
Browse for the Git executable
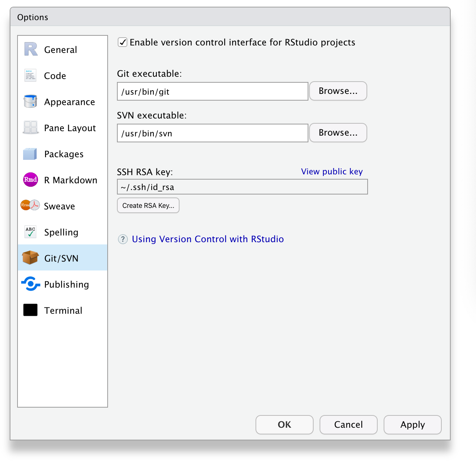pos(338,91)
